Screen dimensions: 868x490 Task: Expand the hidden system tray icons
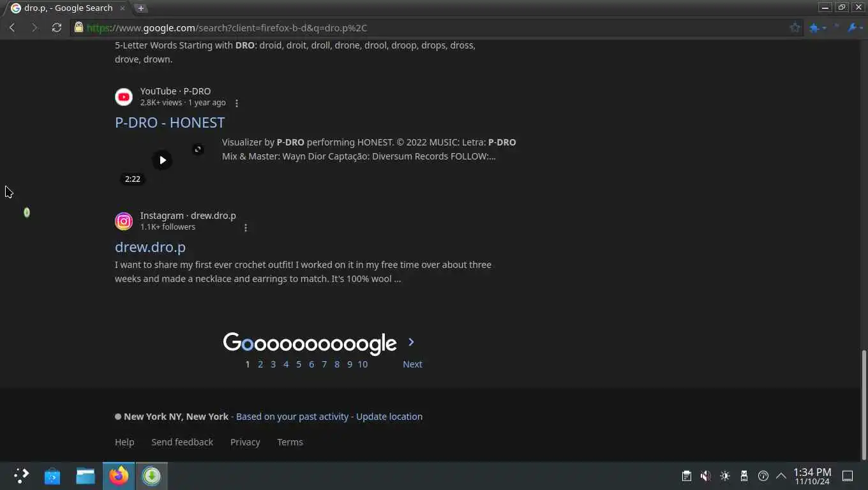click(781, 476)
